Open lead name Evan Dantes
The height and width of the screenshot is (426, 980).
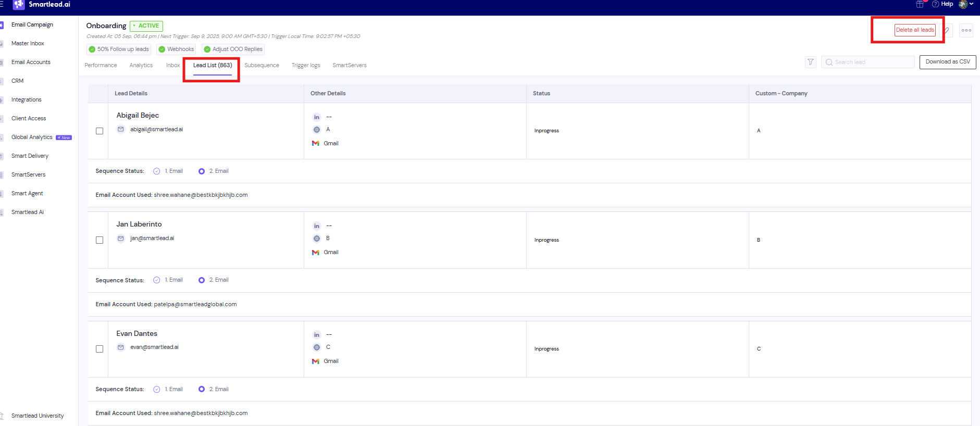pyautogui.click(x=137, y=333)
